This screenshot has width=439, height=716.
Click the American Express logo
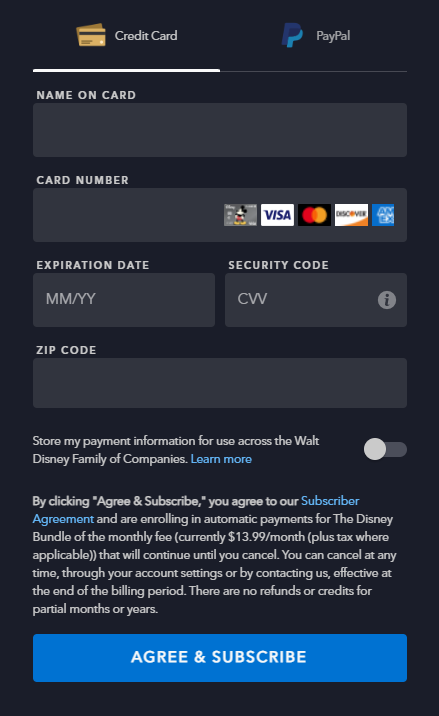(x=383, y=215)
